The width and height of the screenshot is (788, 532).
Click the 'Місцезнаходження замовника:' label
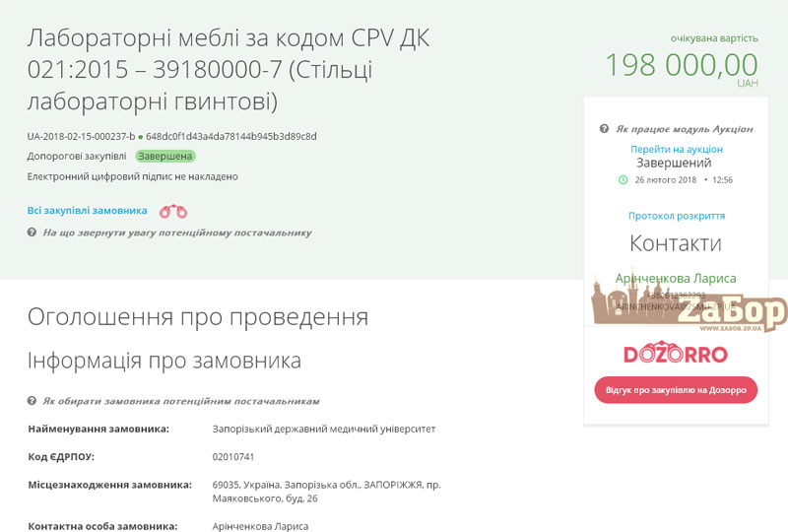tap(110, 485)
